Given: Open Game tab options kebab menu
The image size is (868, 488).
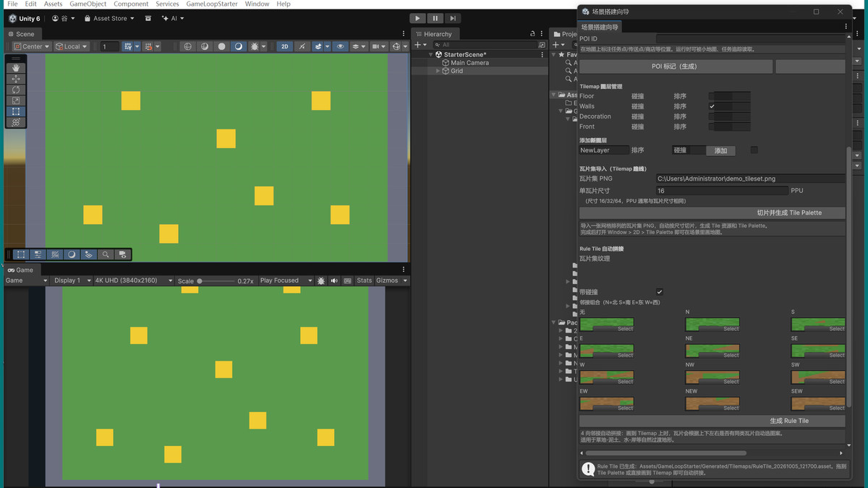Looking at the screenshot, I should (x=404, y=270).
